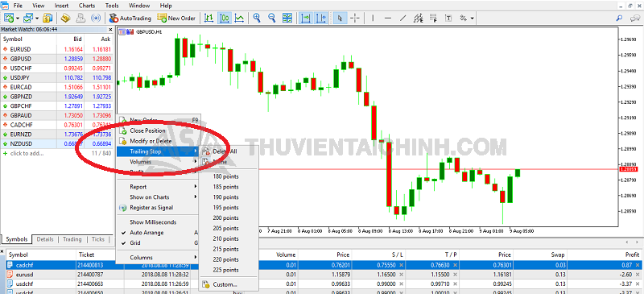Viewport: 644px width, 294px height.
Task: Remove T/P on the eurusd order
Action: pyautogui.click(x=455, y=275)
